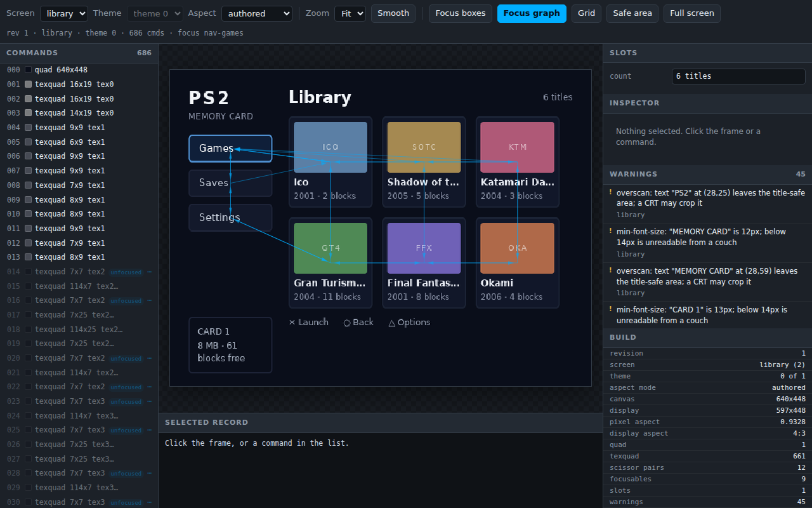Click the unfocused tag on command 014

pos(126,272)
